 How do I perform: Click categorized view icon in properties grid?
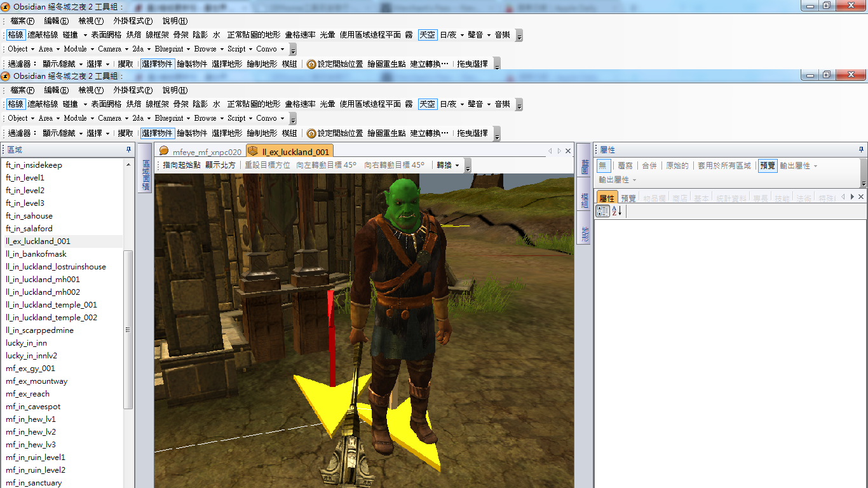(x=602, y=211)
